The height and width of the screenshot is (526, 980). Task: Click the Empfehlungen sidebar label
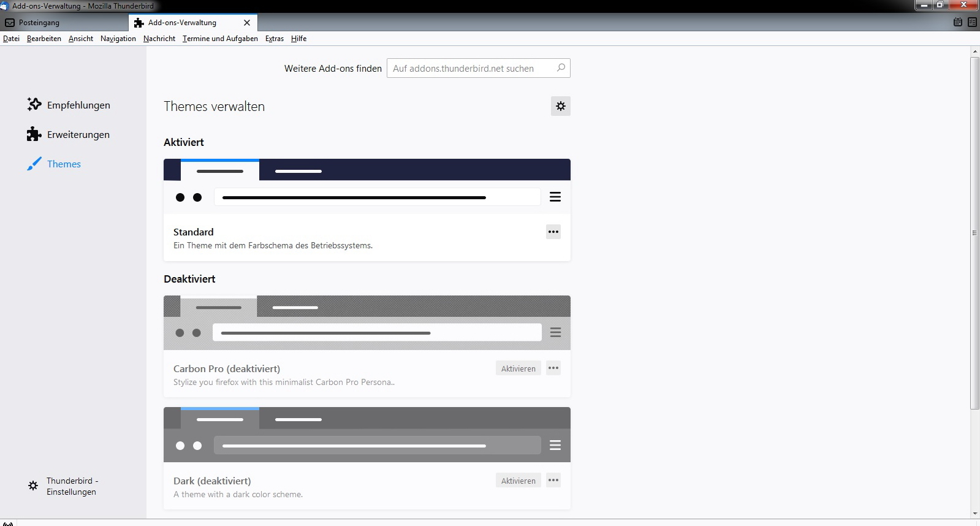[78, 105]
